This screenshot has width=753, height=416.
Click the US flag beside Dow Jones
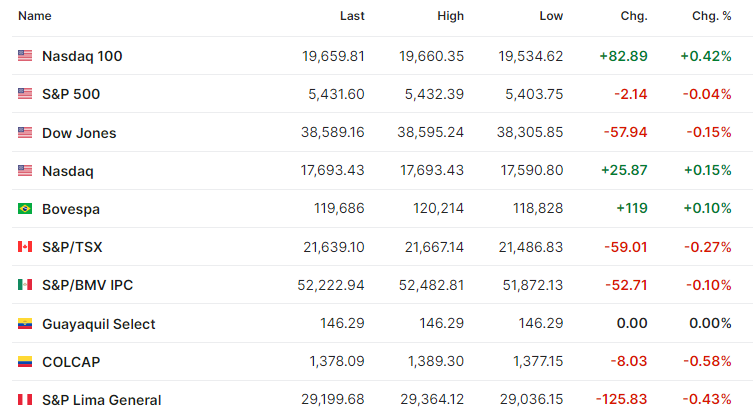25,132
